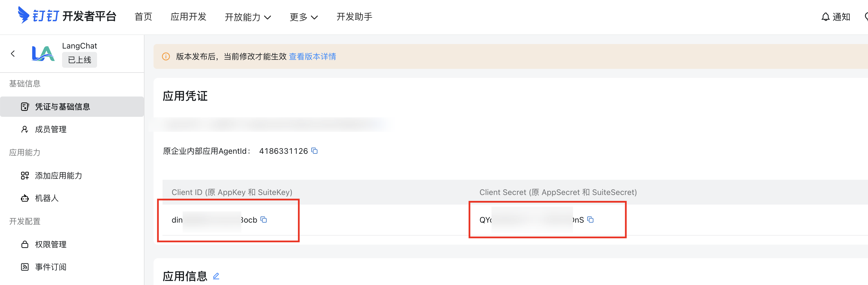Open 事件订阅 in the sidebar

coord(51,267)
